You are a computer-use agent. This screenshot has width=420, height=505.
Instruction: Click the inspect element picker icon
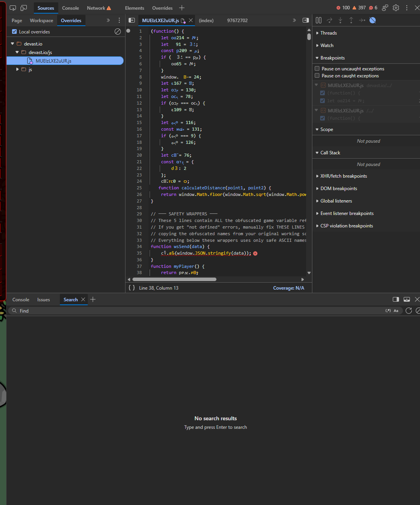tap(13, 8)
